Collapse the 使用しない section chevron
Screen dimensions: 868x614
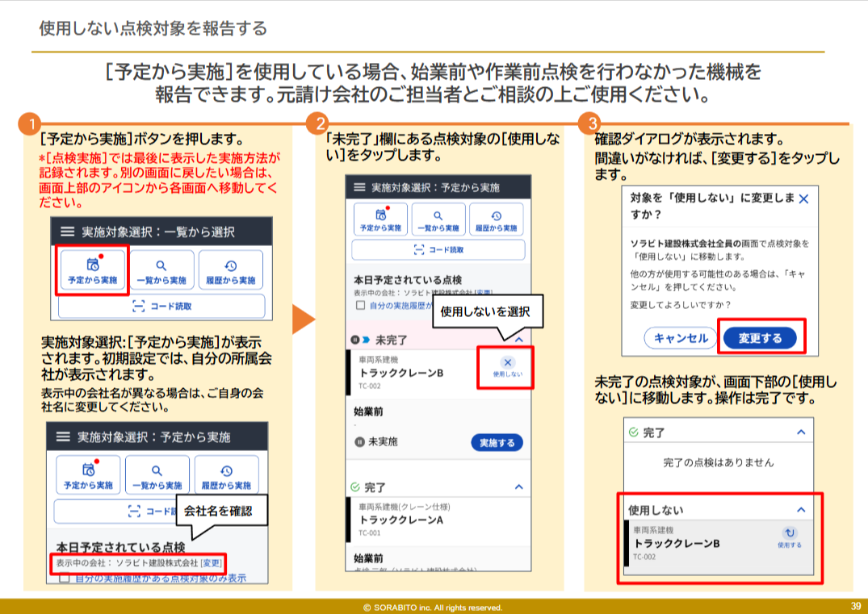tap(801, 510)
